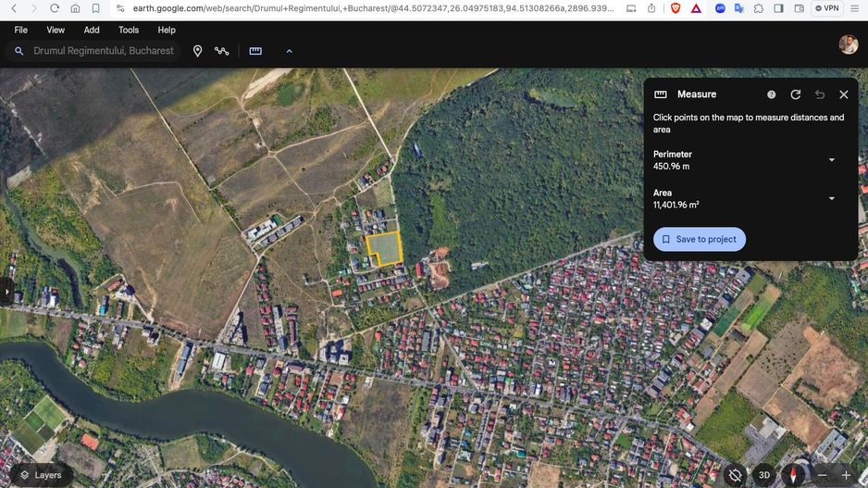868x488 pixels.
Task: Expand the Area units dropdown
Action: pos(831,198)
